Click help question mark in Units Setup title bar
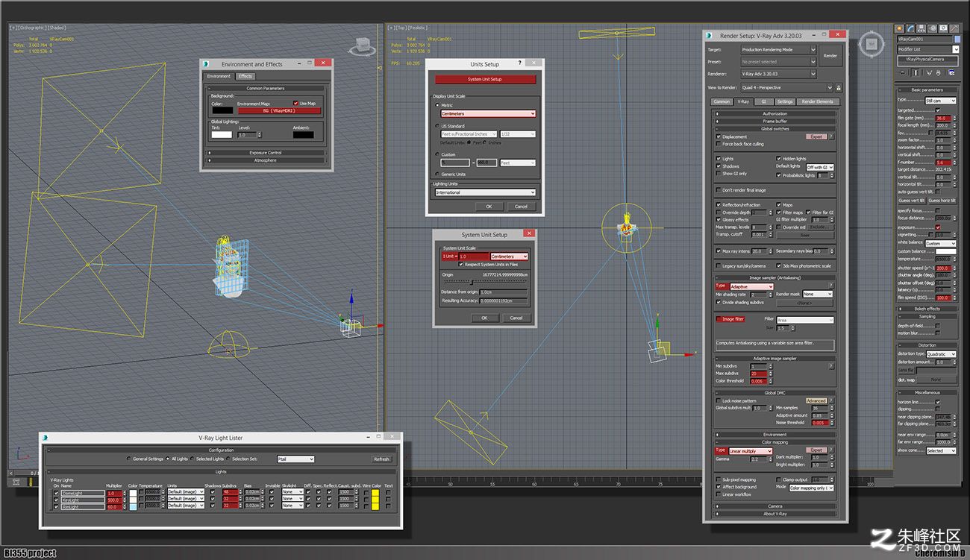Screen dimensions: 970x560 [519, 64]
